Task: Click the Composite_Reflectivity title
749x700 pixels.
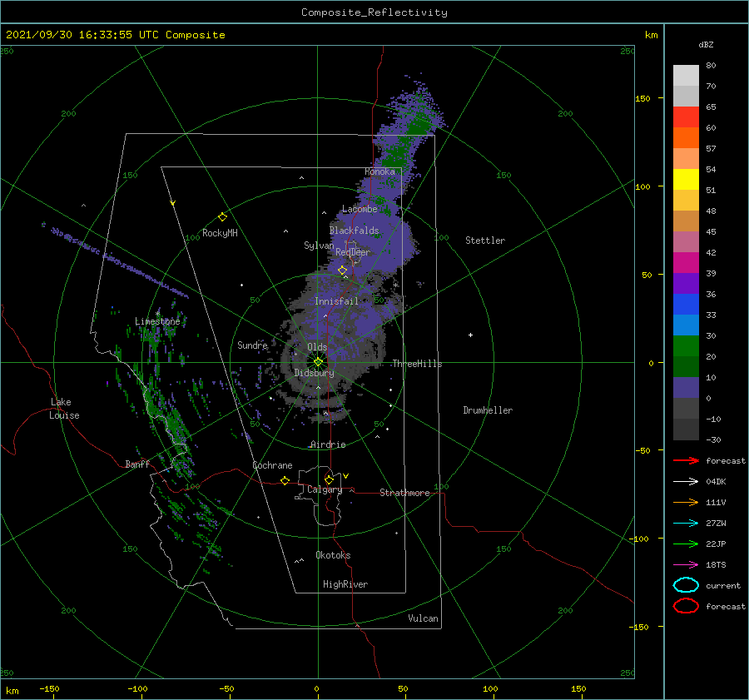Action: click(x=374, y=12)
